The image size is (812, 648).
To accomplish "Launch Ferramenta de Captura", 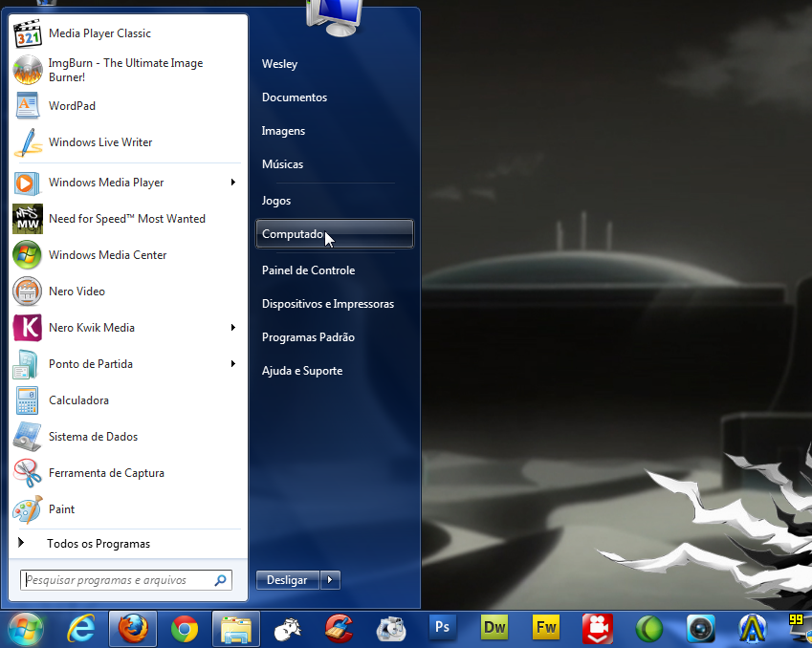I will [106, 473].
